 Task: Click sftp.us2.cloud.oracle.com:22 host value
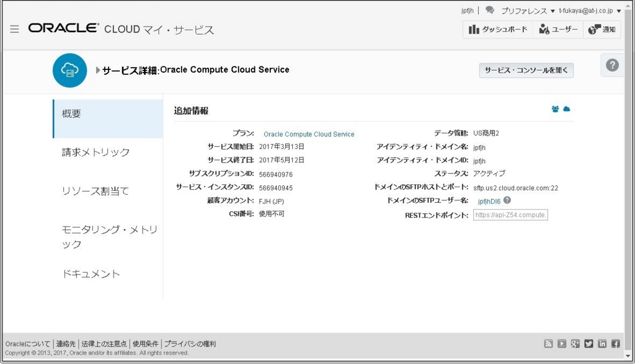(x=515, y=188)
